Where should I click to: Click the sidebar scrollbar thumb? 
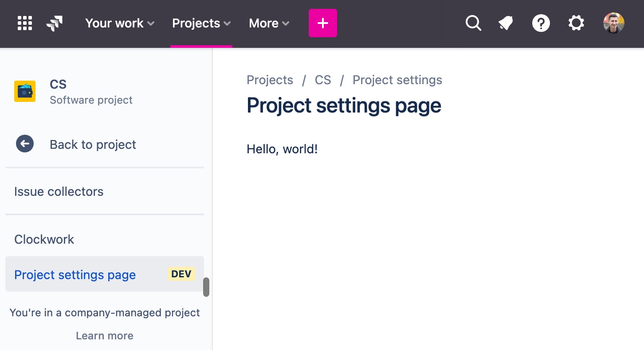(206, 287)
